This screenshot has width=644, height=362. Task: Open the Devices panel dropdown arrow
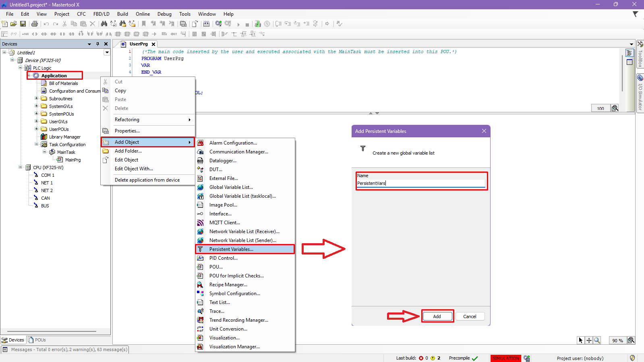[x=89, y=44]
